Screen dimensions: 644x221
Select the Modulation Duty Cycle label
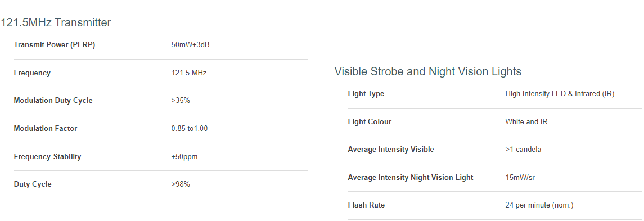[53, 100]
